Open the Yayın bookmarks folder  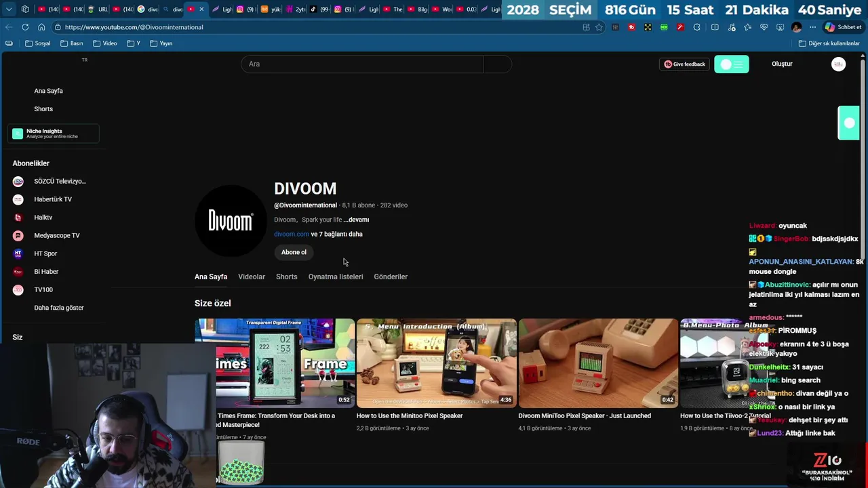pos(161,43)
